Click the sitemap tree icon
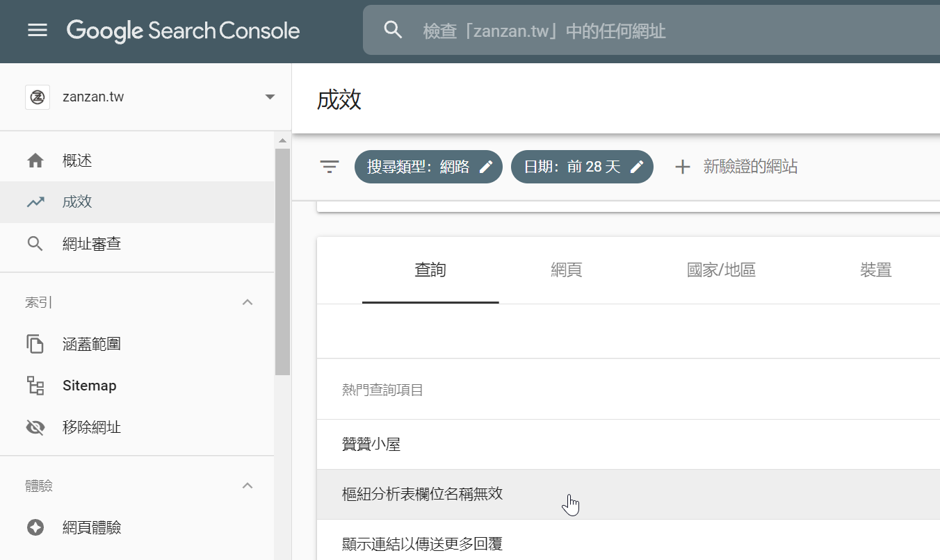 coord(35,386)
